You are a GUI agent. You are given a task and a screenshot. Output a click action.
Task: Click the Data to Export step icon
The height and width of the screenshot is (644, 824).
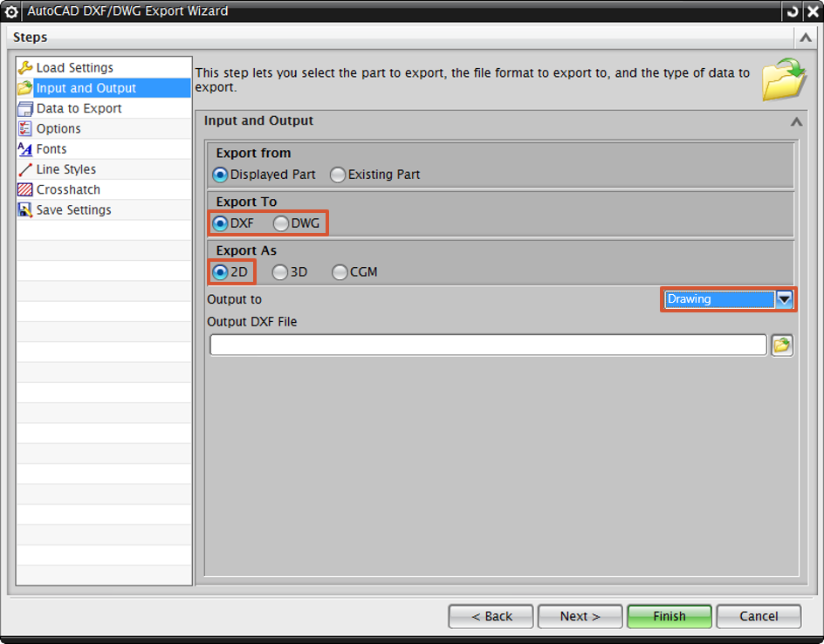25,109
